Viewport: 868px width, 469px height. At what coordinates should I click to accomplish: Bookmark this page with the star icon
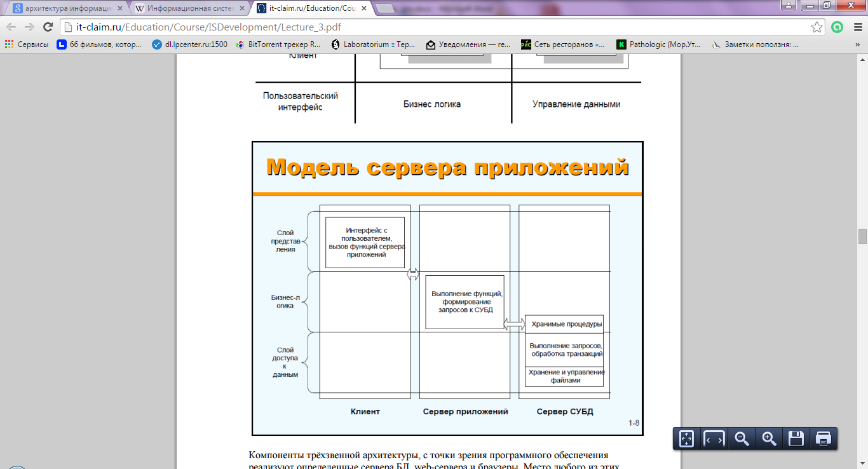coord(817,27)
